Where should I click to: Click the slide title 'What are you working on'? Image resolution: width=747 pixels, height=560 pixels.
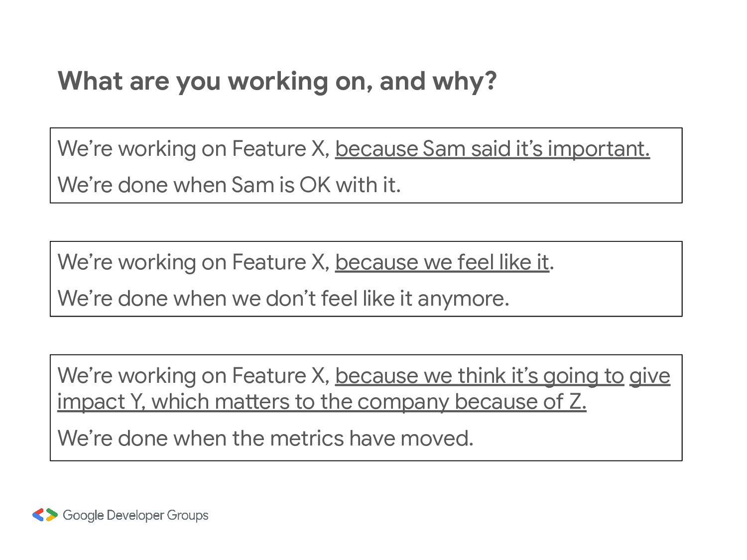tap(277, 82)
